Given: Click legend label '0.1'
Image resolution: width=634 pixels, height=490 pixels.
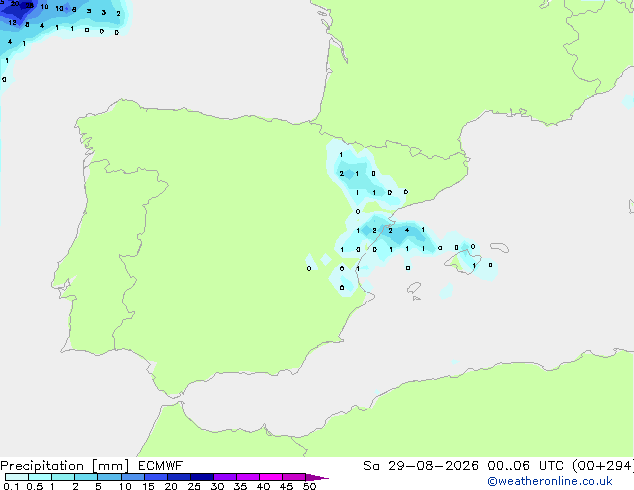Looking at the screenshot, I should [11, 486].
